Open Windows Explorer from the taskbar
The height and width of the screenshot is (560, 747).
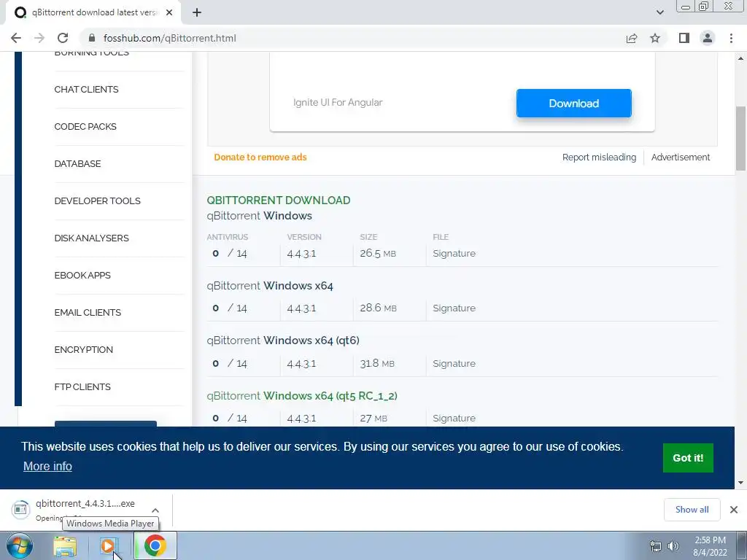click(x=65, y=547)
